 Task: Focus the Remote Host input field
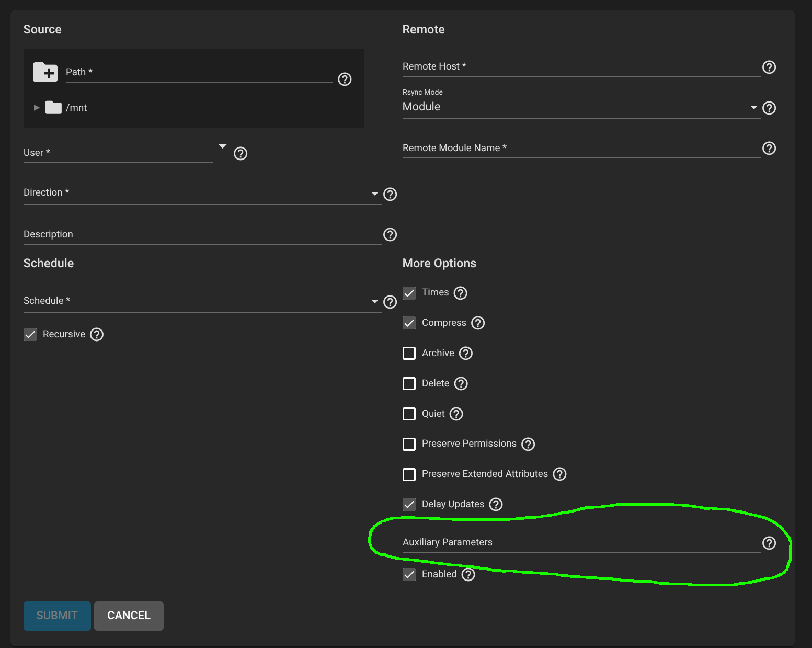[581, 67]
